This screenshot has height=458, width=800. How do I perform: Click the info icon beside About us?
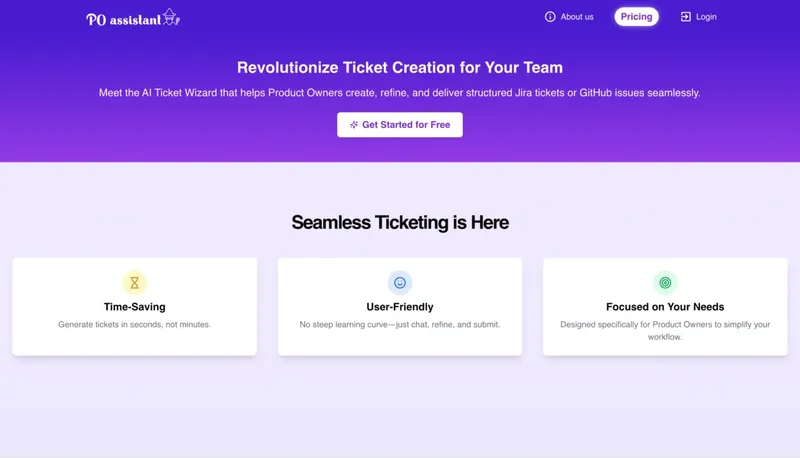click(550, 17)
